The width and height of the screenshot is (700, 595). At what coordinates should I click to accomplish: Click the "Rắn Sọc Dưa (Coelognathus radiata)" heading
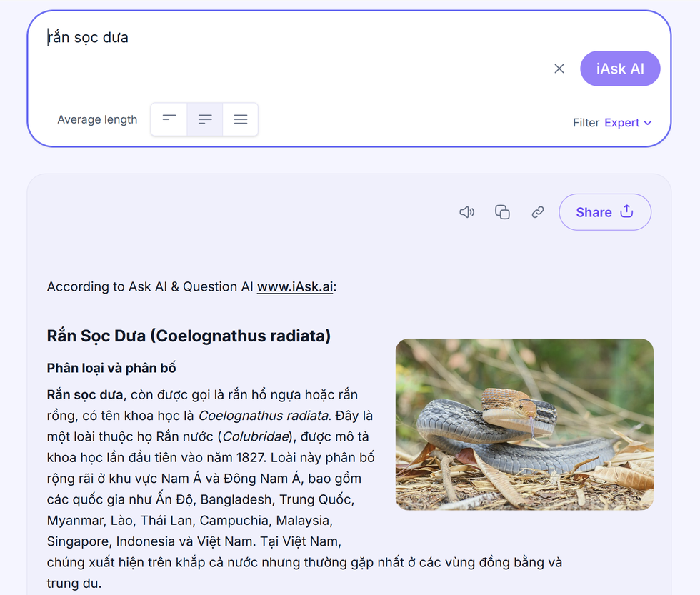(x=189, y=336)
